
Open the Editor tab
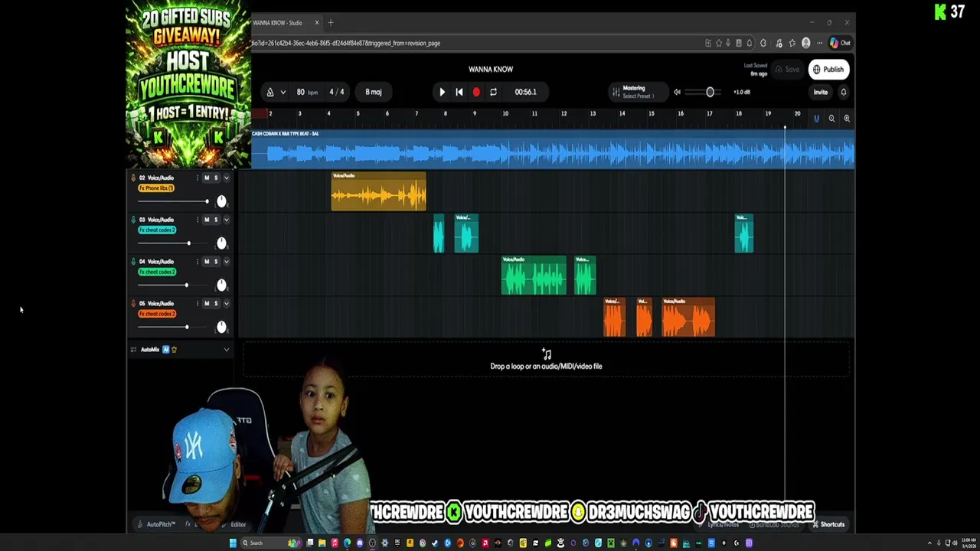point(234,525)
